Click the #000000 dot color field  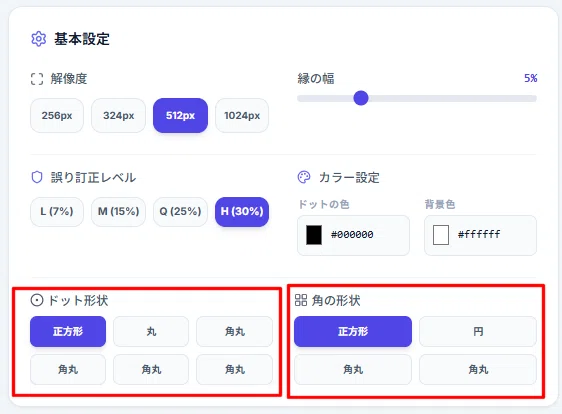pyautogui.click(x=353, y=235)
